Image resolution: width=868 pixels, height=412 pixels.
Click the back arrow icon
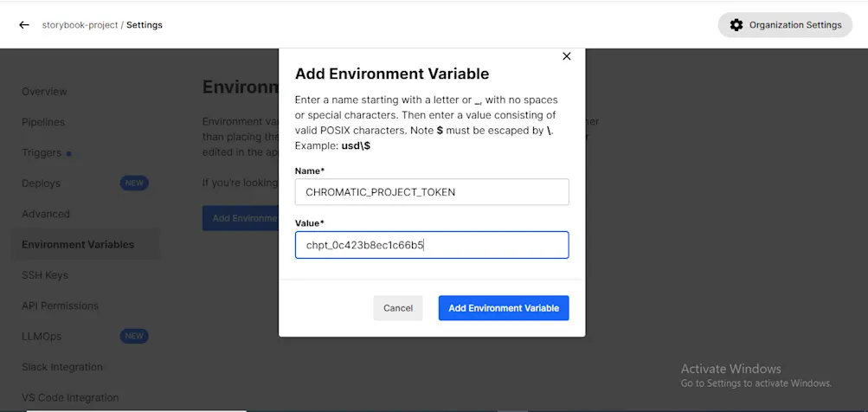click(24, 25)
